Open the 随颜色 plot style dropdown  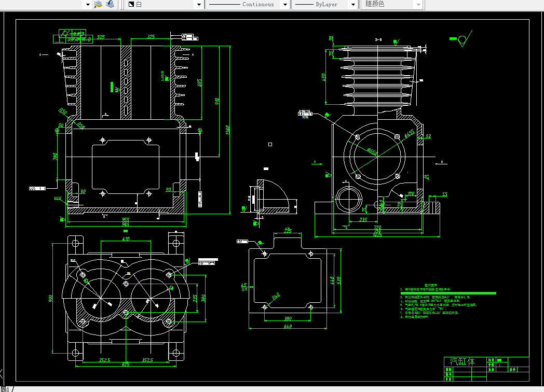pos(419,5)
